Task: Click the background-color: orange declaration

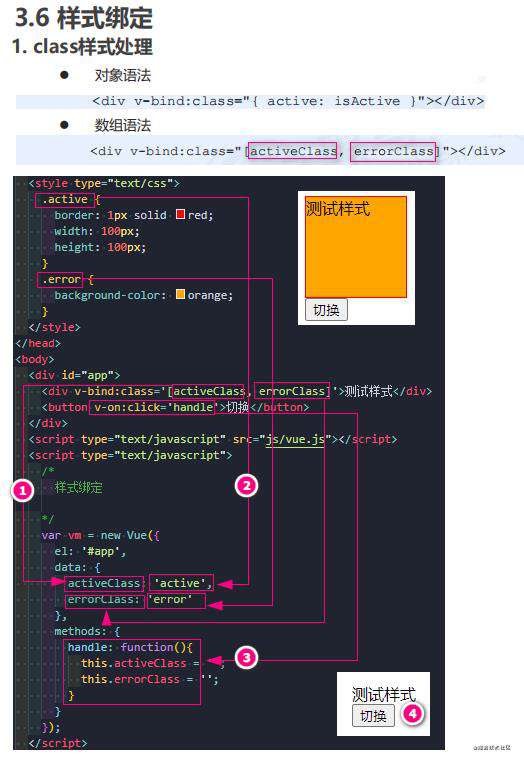Action: (x=144, y=295)
